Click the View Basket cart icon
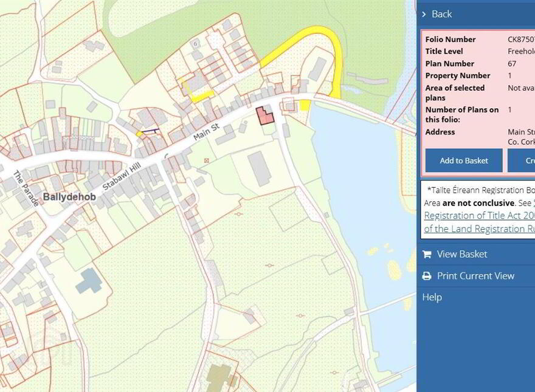Viewport: 535px width, 392px height. coord(427,254)
